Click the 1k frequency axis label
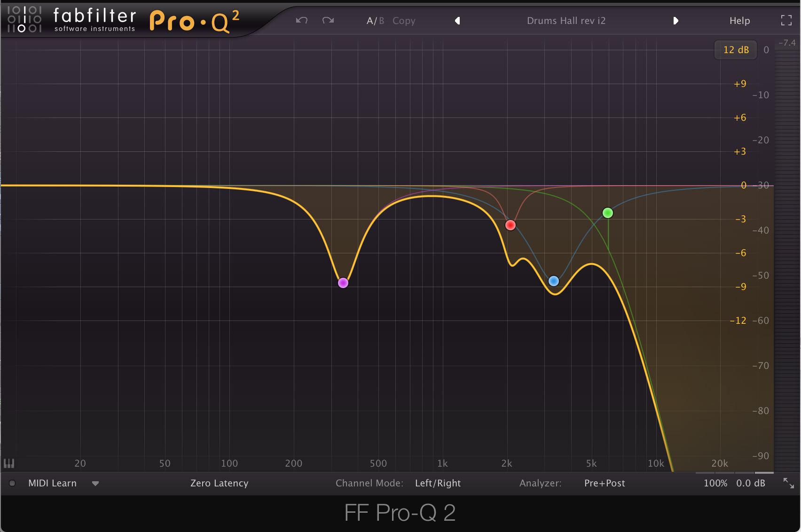The height and width of the screenshot is (532, 801). coord(442,463)
